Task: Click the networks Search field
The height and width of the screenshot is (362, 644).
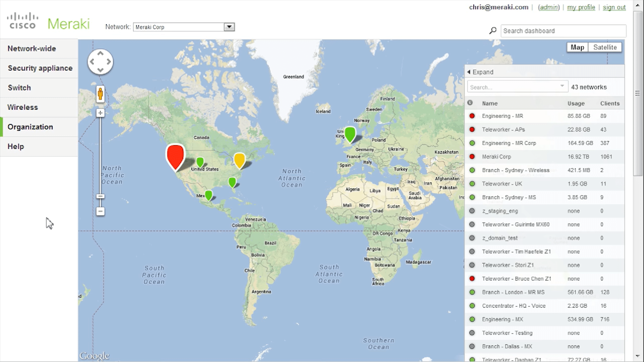Action: click(518, 87)
